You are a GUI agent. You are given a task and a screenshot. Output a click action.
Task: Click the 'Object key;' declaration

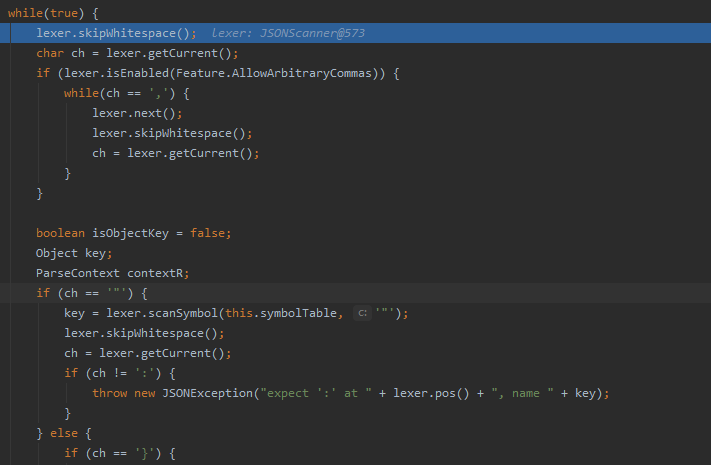pyautogui.click(x=74, y=253)
